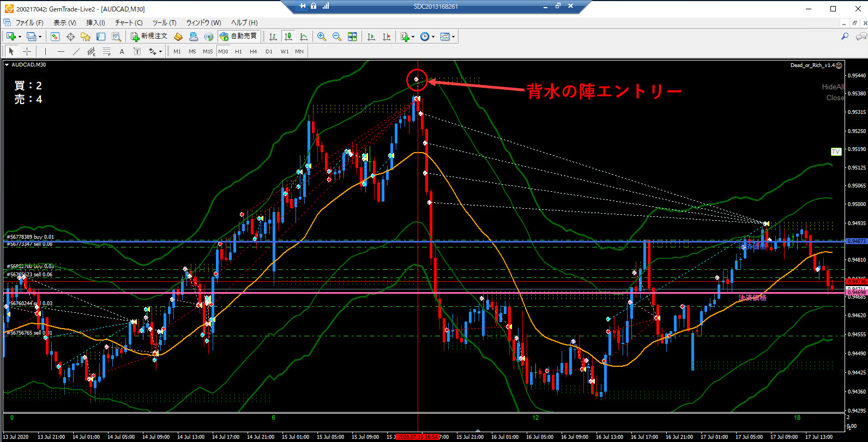Open the 挿入 (I) menu

click(x=95, y=22)
